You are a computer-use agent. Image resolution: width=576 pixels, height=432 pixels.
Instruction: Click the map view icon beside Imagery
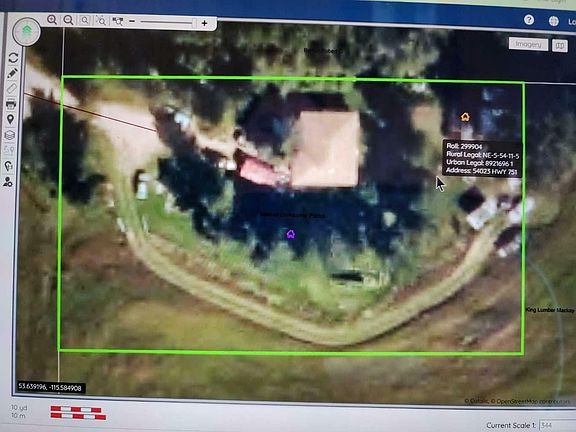coord(560,46)
